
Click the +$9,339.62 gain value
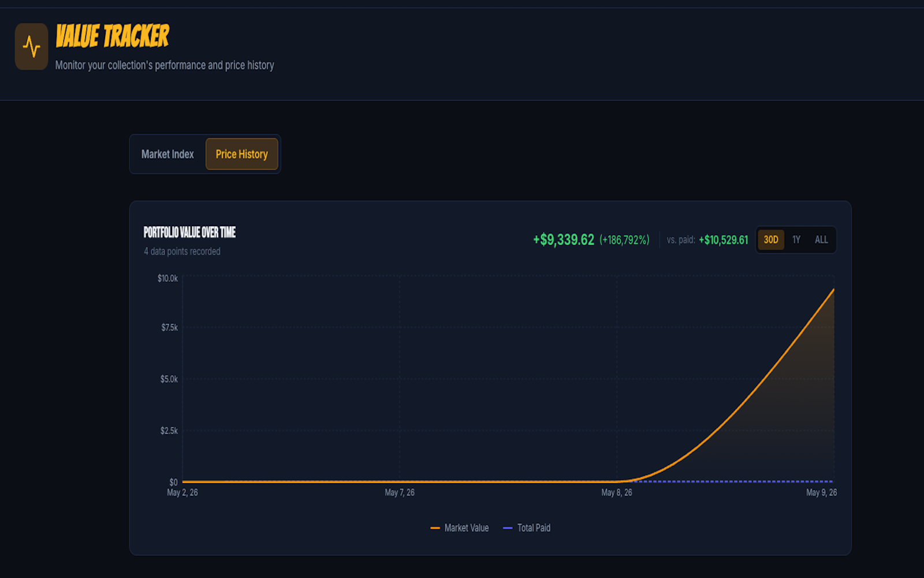564,240
